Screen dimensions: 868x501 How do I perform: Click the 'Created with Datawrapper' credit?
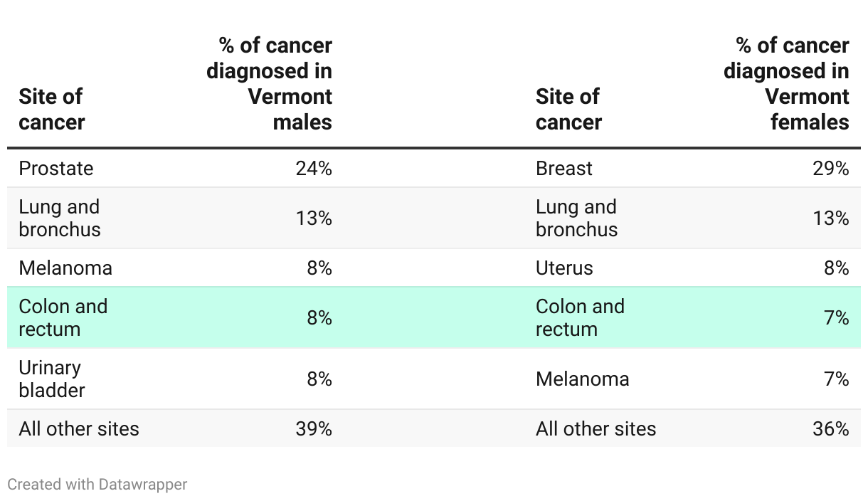(x=97, y=484)
